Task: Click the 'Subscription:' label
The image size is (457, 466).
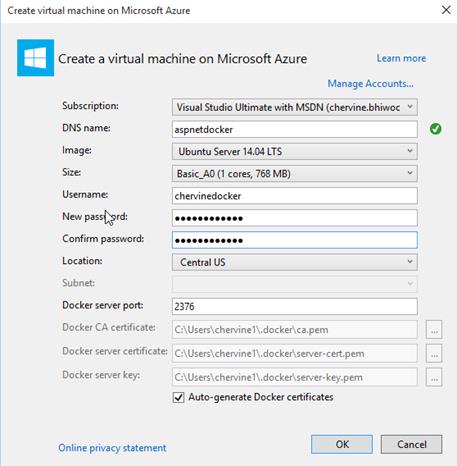Action: pyautogui.click(x=90, y=106)
